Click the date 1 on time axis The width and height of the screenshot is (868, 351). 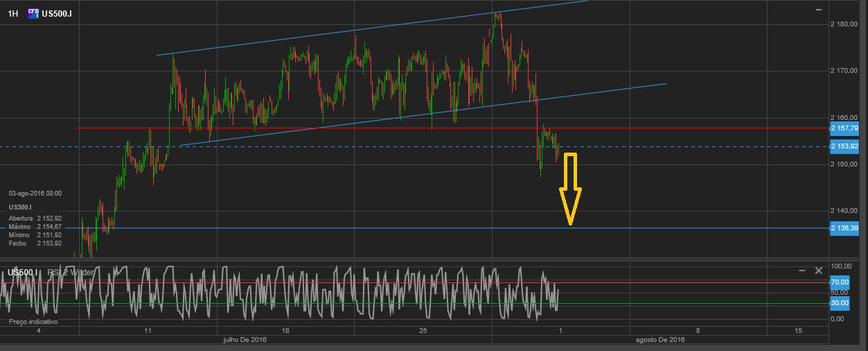[560, 331]
